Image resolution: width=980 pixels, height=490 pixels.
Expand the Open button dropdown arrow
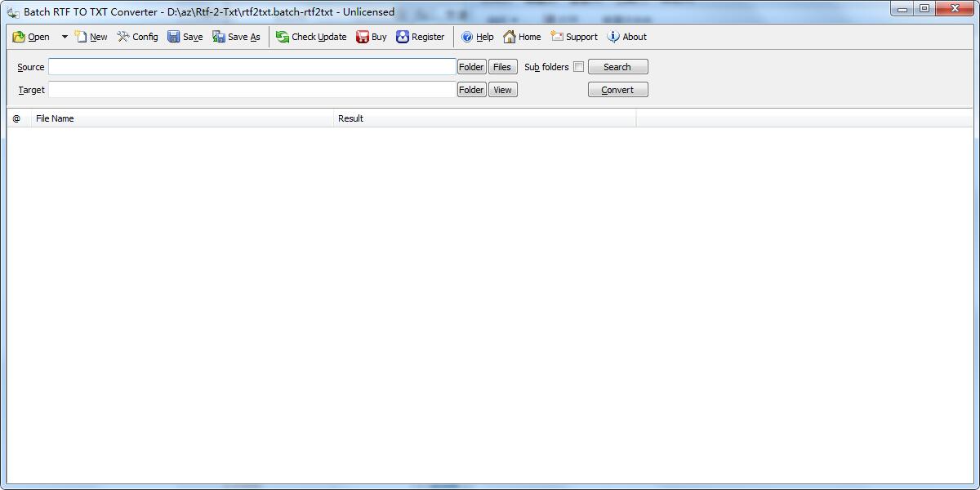pos(65,37)
